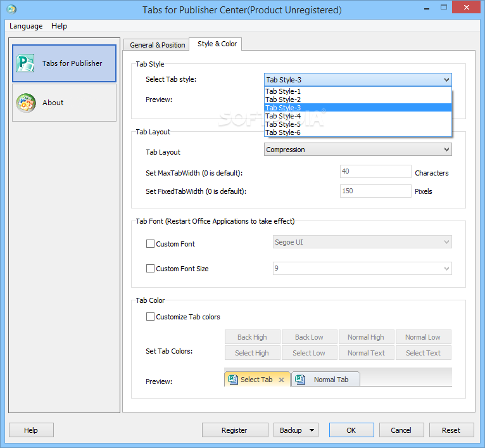Open the Help menu in the menu bar
Image resolution: width=485 pixels, height=448 pixels.
[59, 26]
